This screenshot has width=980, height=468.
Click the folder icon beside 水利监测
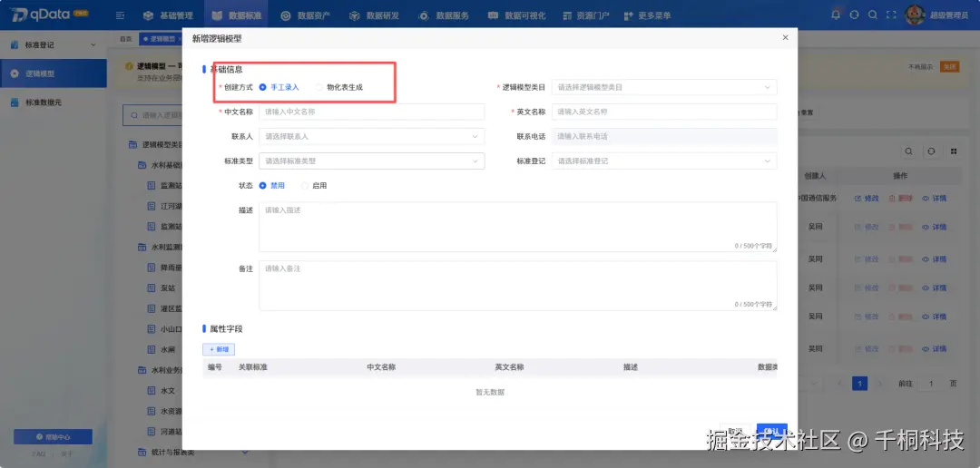[x=142, y=247]
